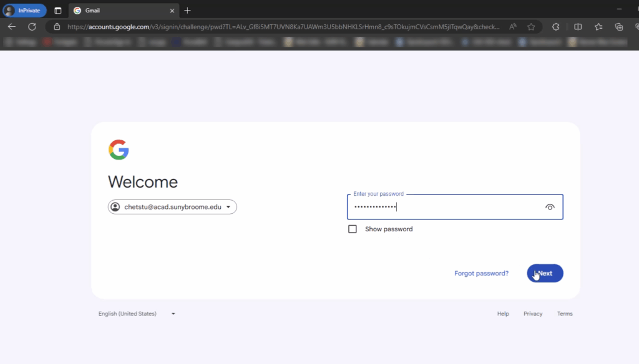Open the tab actions menu icon
639x364 pixels.
[58, 11]
